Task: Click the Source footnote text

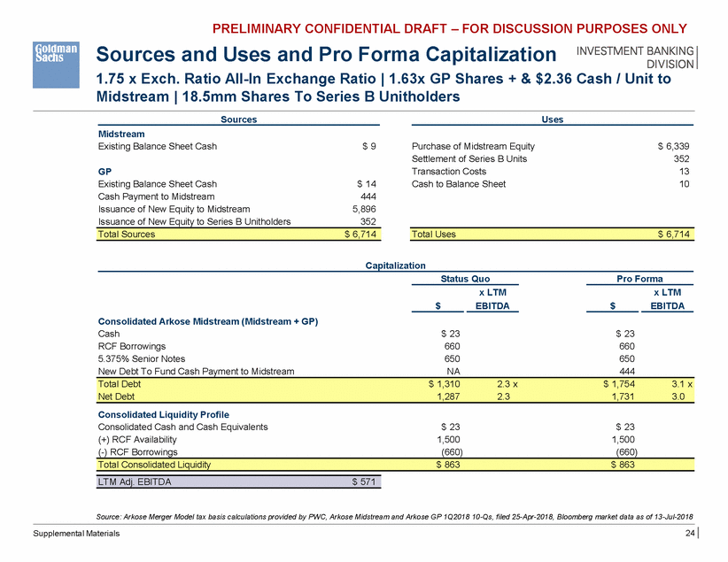Action: (393, 516)
